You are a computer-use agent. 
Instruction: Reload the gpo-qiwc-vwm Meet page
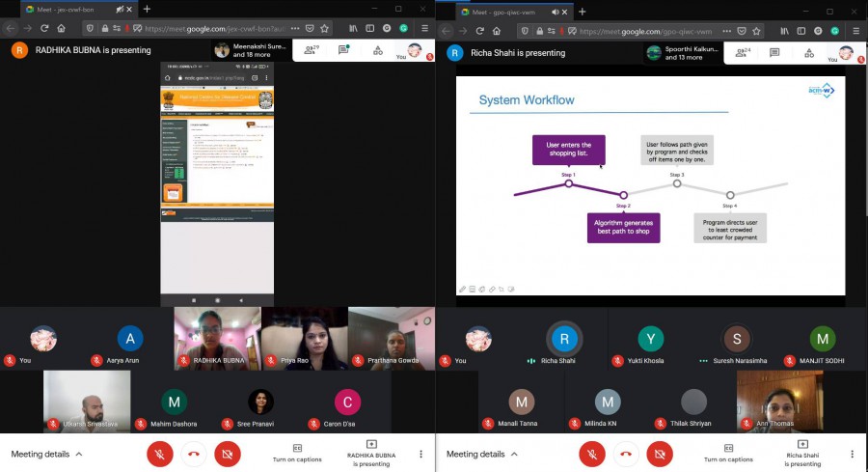click(480, 29)
